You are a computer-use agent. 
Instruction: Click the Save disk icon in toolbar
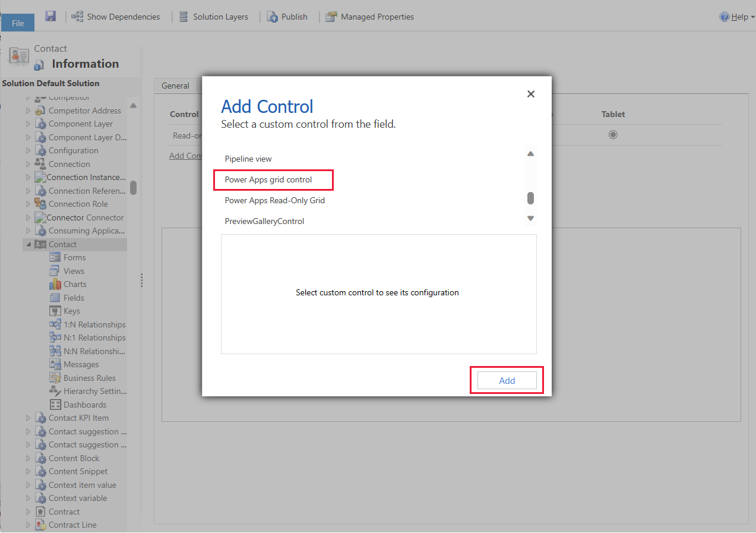(x=50, y=16)
